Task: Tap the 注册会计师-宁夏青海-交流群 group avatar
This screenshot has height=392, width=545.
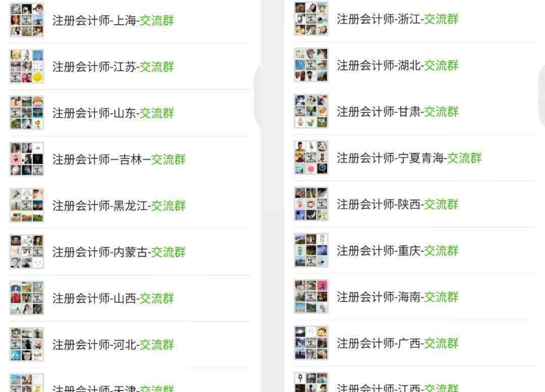Action: pyautogui.click(x=311, y=157)
